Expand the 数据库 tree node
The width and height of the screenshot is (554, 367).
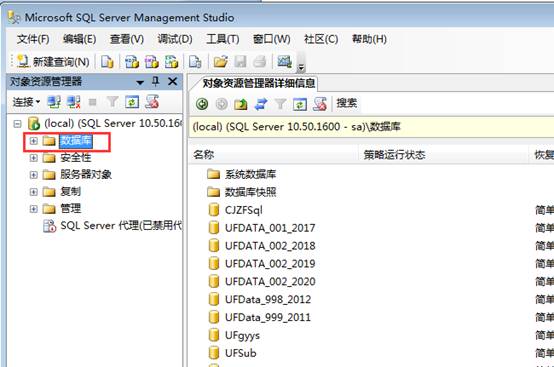[34, 141]
